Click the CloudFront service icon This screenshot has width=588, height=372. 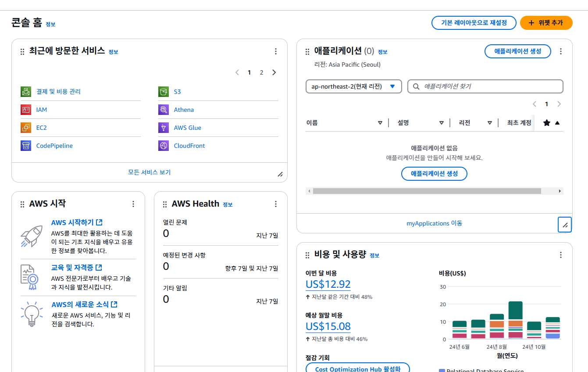[x=164, y=146]
